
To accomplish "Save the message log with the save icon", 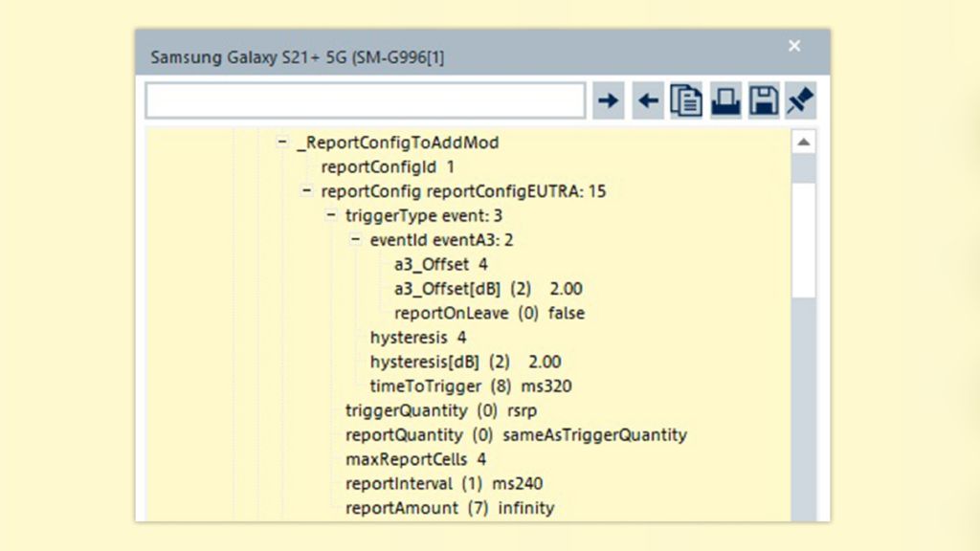I will [x=762, y=99].
